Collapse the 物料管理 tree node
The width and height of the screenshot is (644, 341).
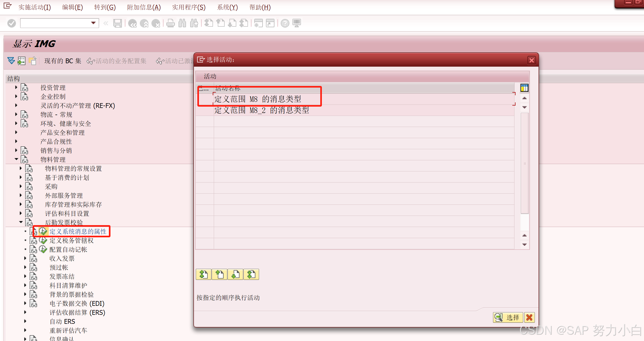tap(16, 159)
